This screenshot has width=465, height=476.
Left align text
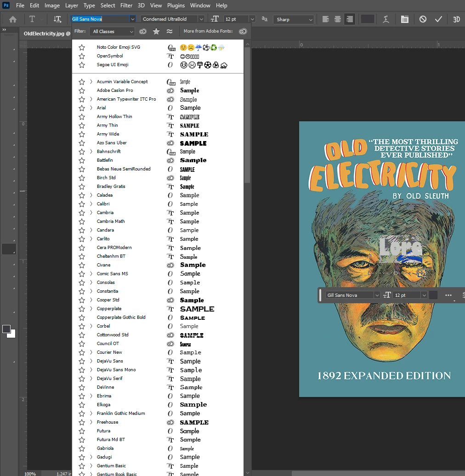point(325,19)
